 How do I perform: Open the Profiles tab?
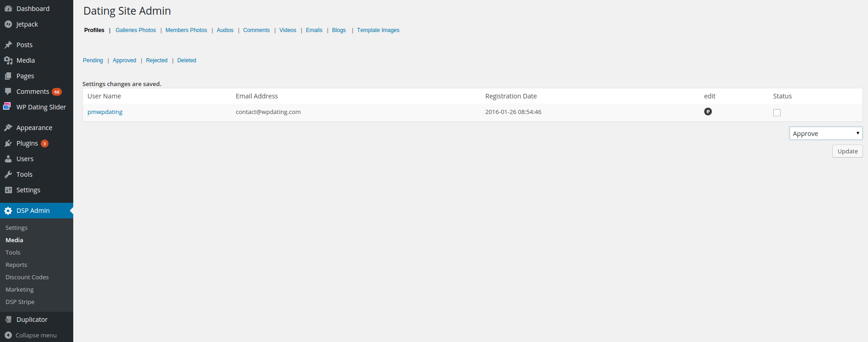(94, 30)
